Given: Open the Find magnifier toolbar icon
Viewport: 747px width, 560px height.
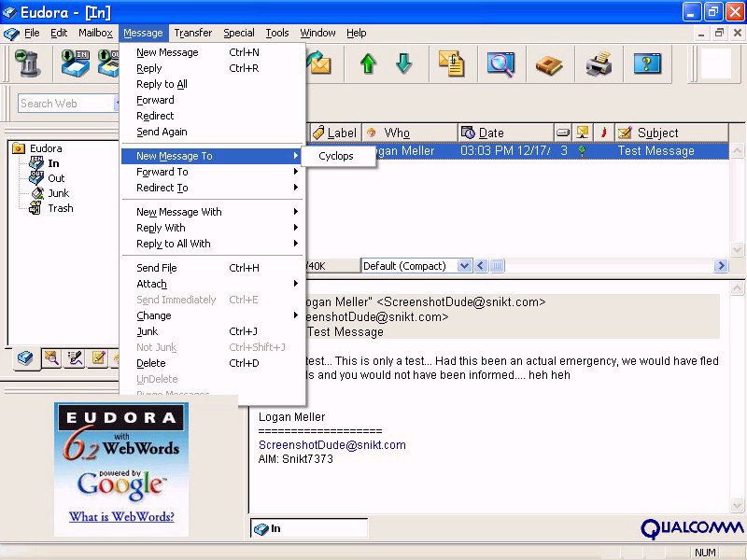Looking at the screenshot, I should (x=500, y=63).
